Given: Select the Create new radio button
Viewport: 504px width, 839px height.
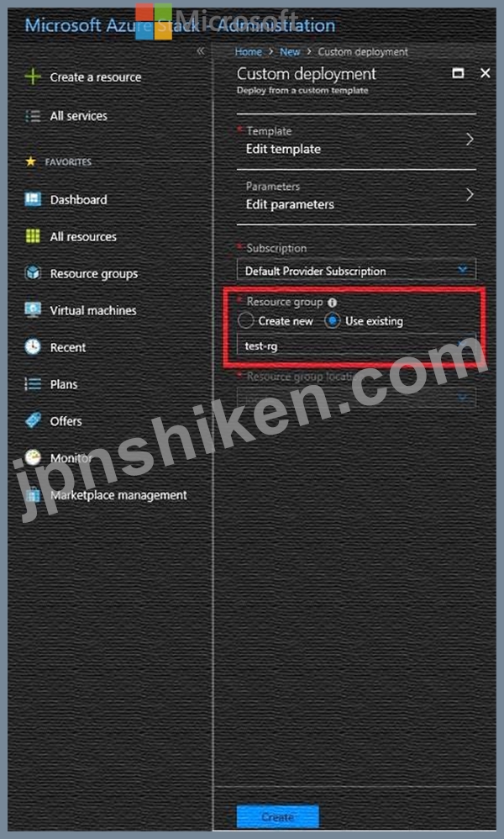Looking at the screenshot, I should coord(245,320).
